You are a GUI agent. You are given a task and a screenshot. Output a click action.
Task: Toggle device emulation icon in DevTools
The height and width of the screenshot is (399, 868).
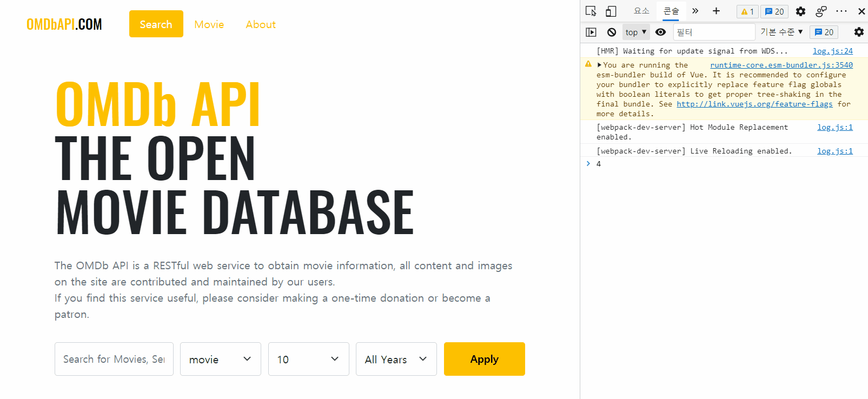(611, 11)
